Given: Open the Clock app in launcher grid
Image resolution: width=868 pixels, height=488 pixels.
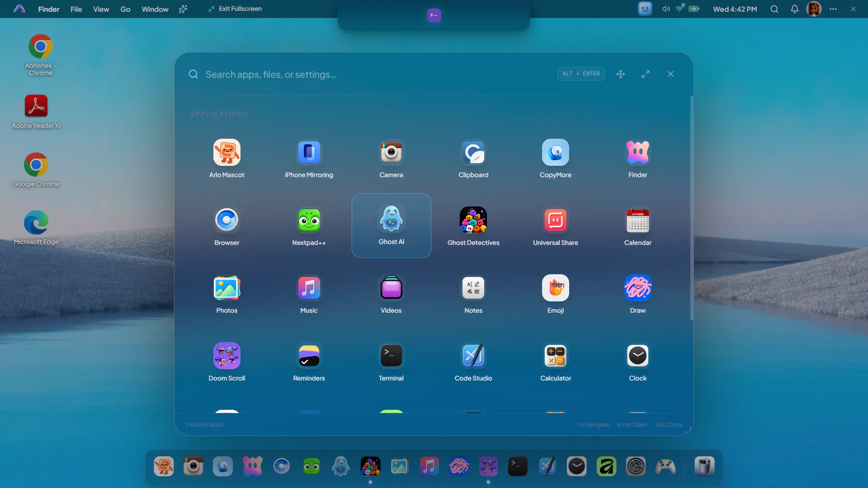Looking at the screenshot, I should pyautogui.click(x=638, y=361).
